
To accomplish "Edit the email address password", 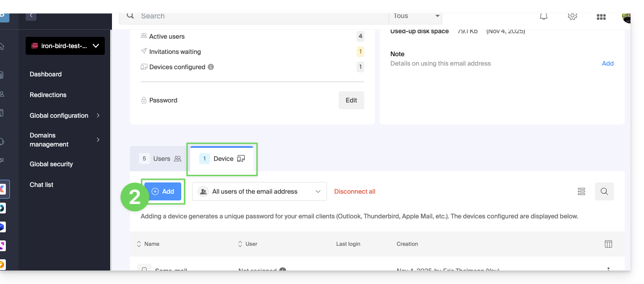I will click(351, 100).
